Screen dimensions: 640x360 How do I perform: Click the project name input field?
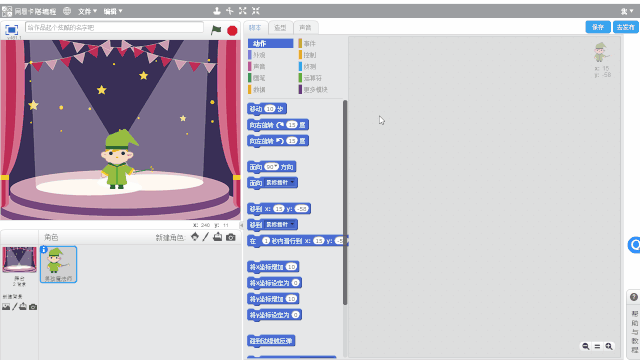[114, 27]
